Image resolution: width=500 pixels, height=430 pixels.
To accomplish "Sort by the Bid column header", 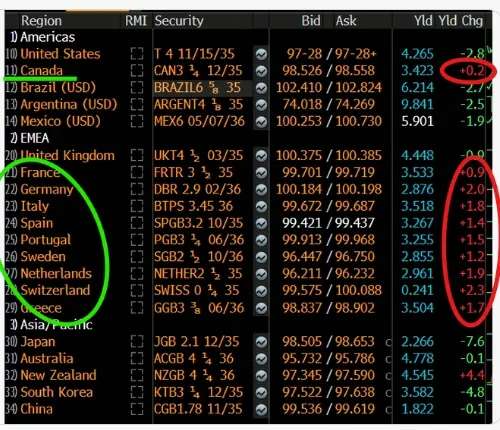I will click(x=311, y=21).
